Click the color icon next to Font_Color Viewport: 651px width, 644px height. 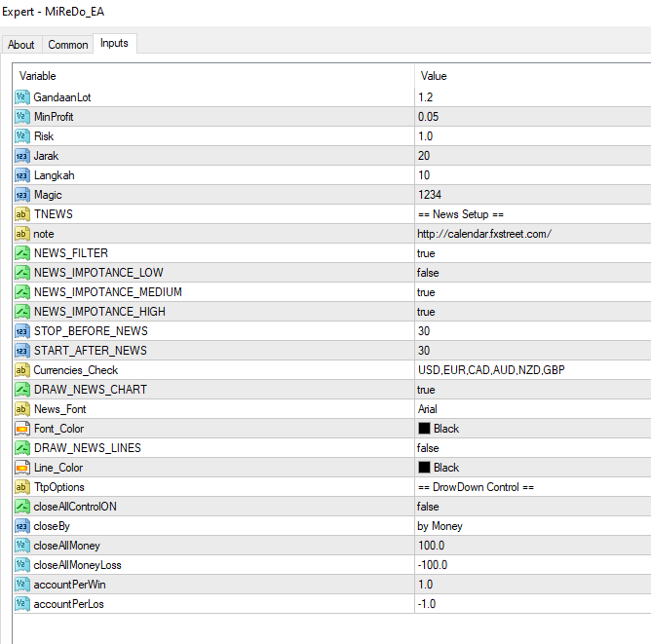tap(22, 429)
